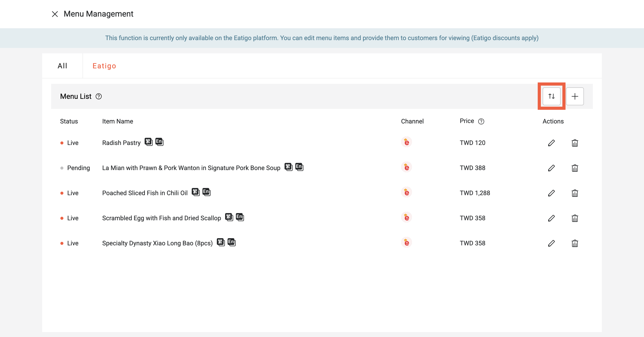Close the Menu Management page
This screenshot has height=337, width=644.
coord(55,14)
